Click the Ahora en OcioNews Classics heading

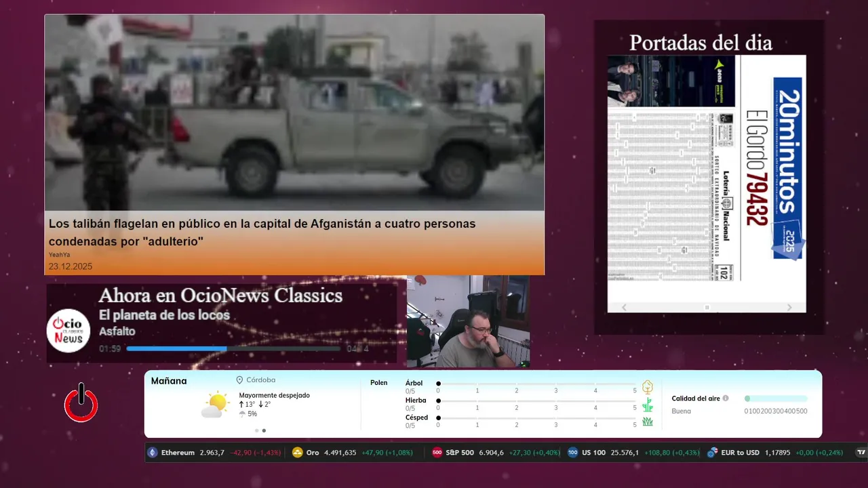[220, 296]
